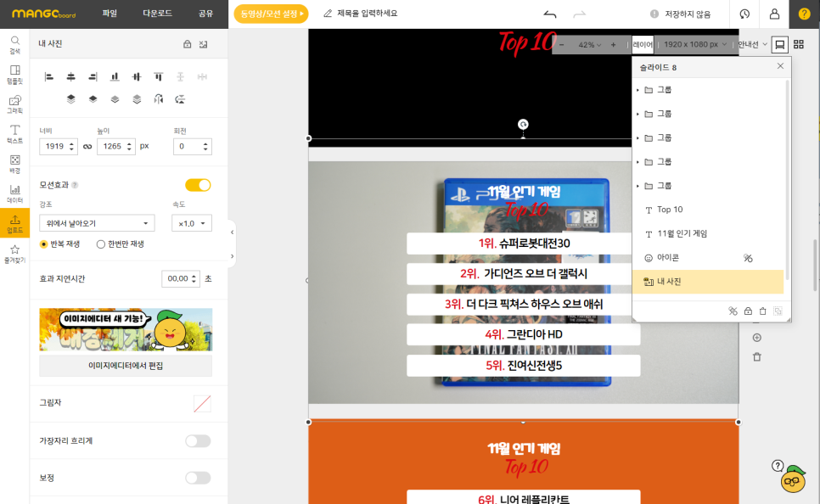Lock the 내 사진 element with padlock icon
Image resolution: width=820 pixels, height=504 pixels.
click(x=188, y=44)
